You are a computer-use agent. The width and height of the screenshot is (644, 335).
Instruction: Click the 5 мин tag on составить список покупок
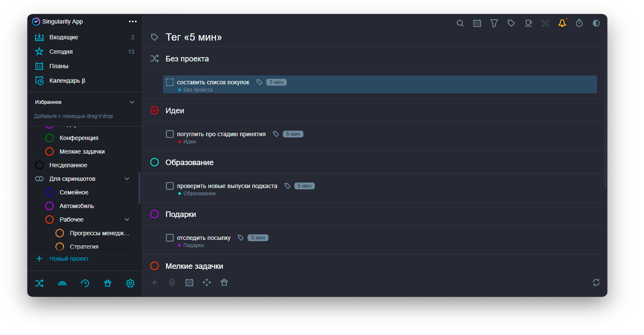[x=277, y=82]
